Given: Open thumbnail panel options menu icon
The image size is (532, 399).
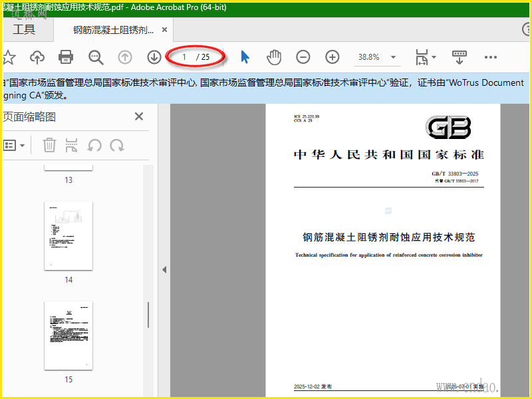Looking at the screenshot, I should tap(14, 146).
